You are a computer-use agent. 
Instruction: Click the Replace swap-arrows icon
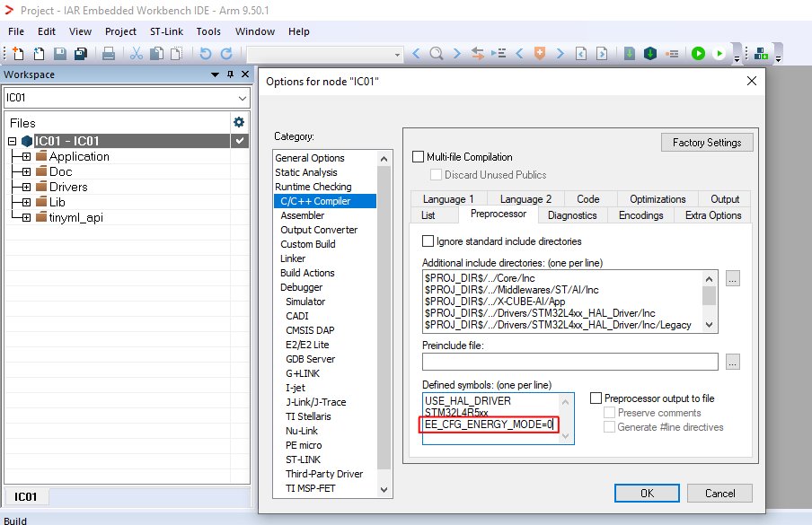[x=478, y=53]
